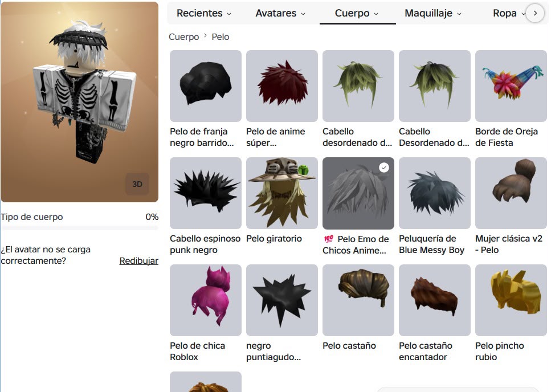Click the Pelo castaño encantador label
551x392 pixels.
pos(426,351)
